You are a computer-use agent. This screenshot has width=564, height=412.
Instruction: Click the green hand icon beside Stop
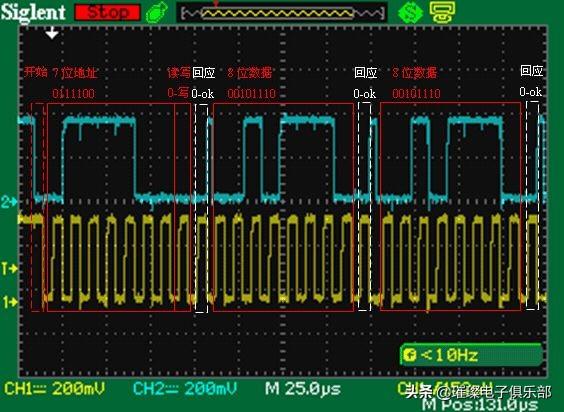coord(157,12)
